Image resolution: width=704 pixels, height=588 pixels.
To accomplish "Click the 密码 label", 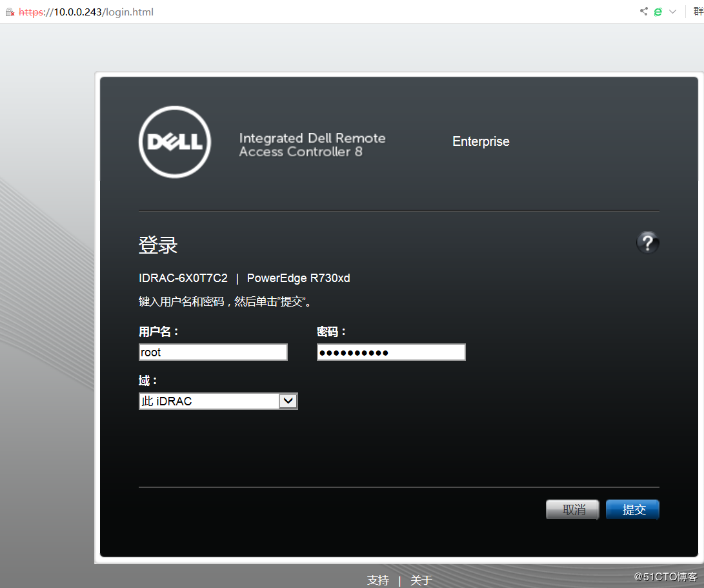I will pyautogui.click(x=331, y=332).
